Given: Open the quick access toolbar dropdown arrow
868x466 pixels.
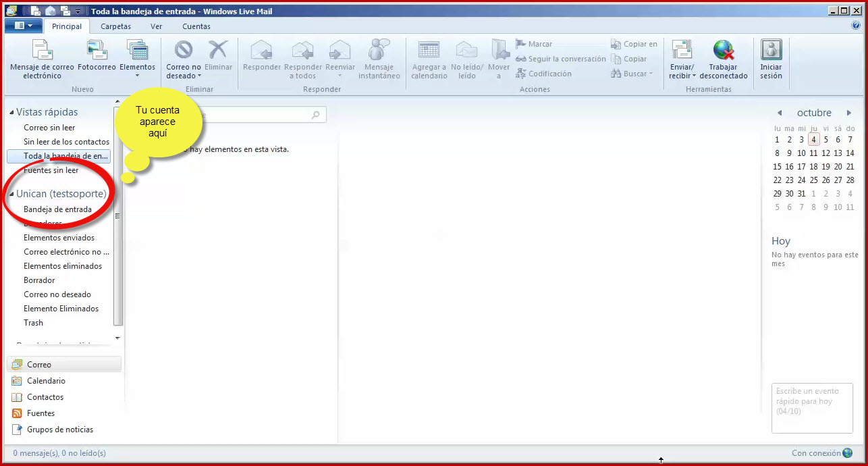Looking at the screenshot, I should 78,11.
